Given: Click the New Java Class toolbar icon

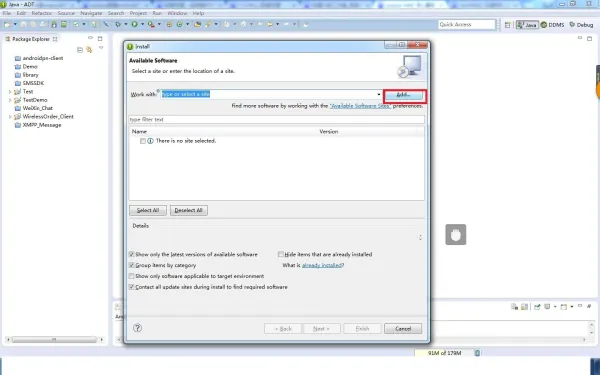Looking at the screenshot, I should [179, 24].
